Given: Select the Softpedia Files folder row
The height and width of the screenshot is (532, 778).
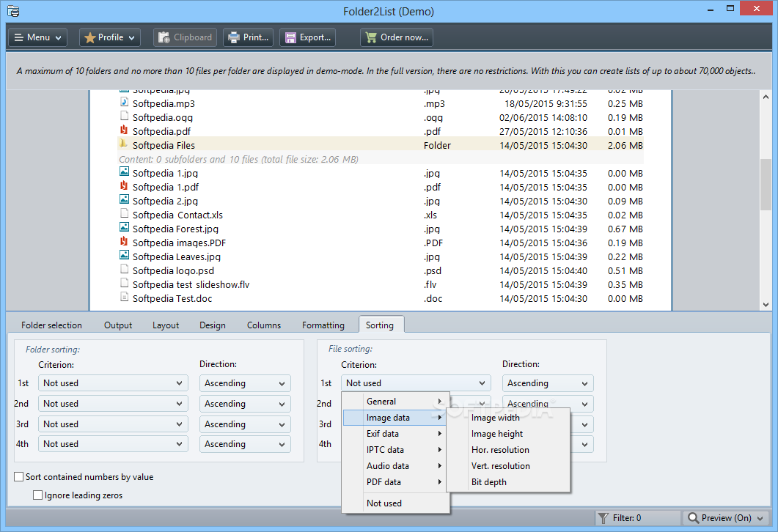Looking at the screenshot, I should click(x=381, y=145).
